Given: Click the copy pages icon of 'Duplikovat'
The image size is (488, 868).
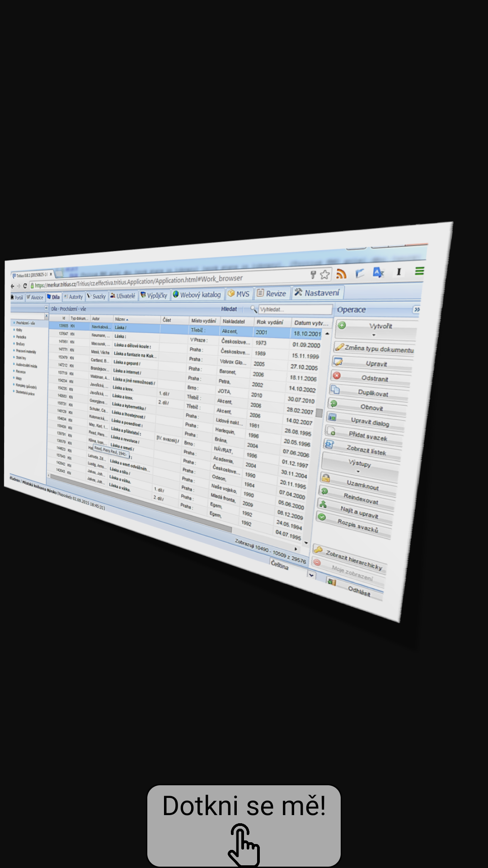Looking at the screenshot, I should coord(335,389).
